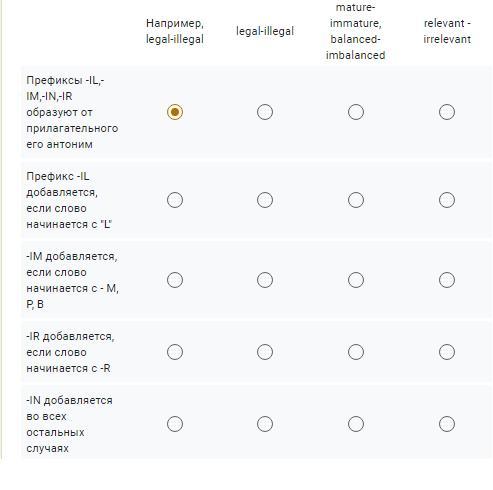Select 'relevant - irrelevant' for -IR добавляется row

point(447,352)
